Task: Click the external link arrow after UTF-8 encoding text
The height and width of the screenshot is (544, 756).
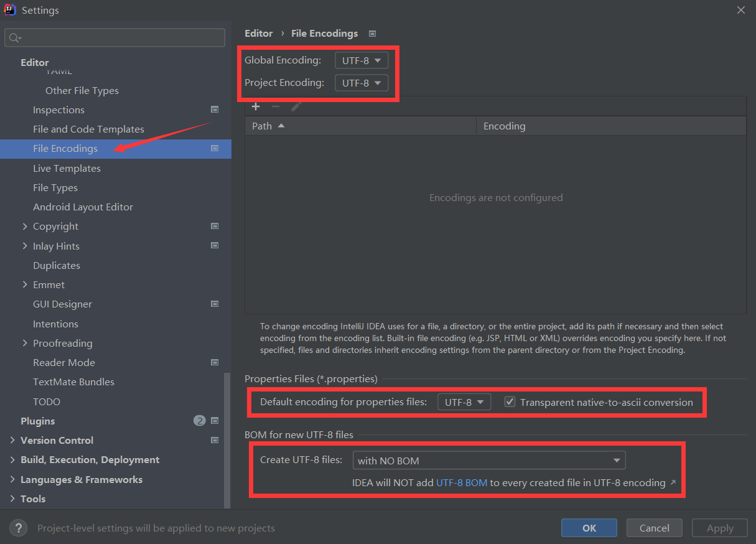Action: pos(673,482)
